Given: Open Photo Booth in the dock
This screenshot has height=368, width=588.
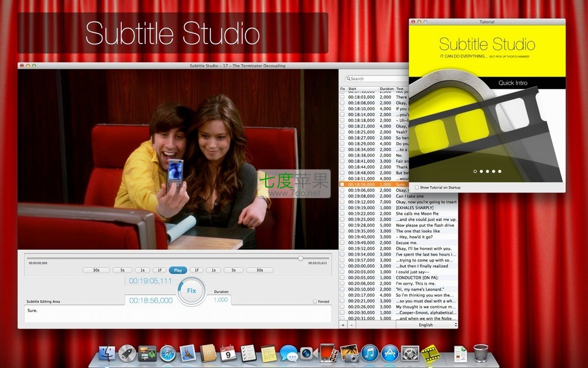Looking at the screenshot, I should click(329, 353).
